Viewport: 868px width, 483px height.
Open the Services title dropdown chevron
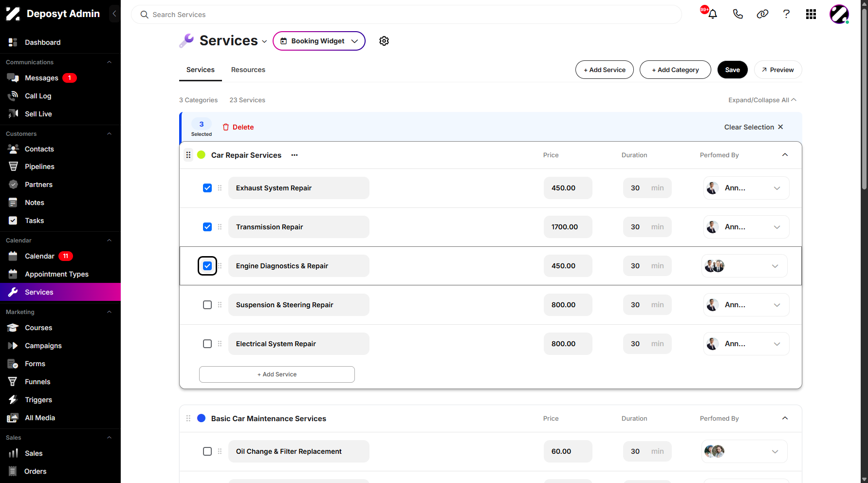[x=264, y=42]
